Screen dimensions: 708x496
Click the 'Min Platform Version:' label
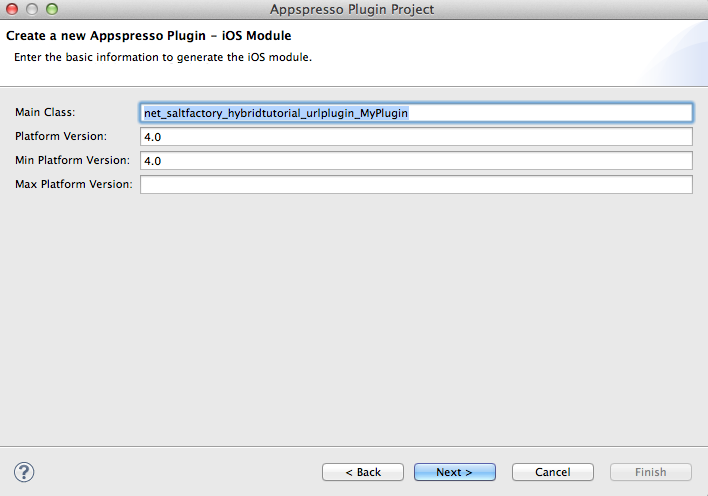72,160
